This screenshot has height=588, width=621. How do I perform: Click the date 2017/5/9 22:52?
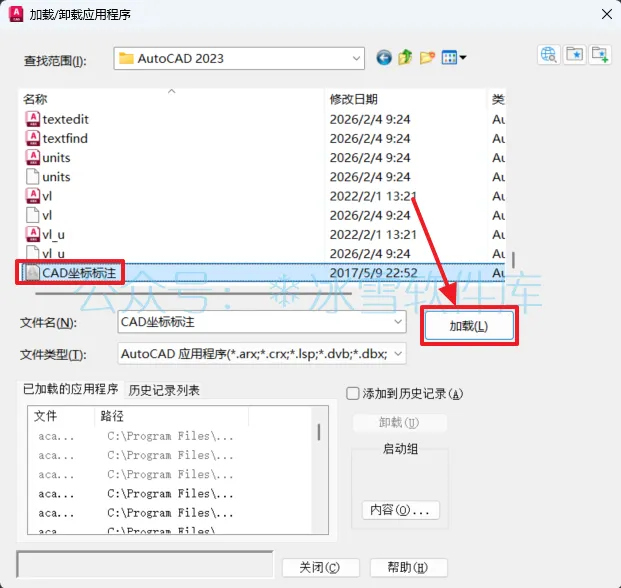click(x=373, y=272)
